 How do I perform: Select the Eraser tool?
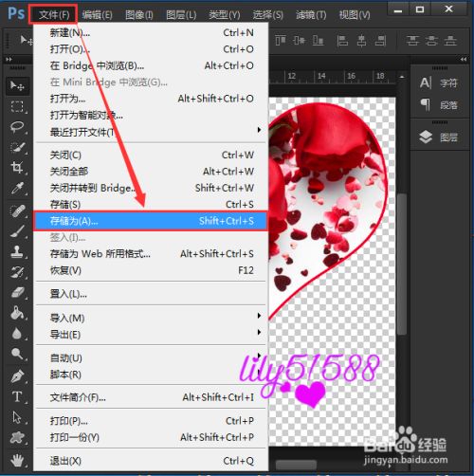click(17, 292)
